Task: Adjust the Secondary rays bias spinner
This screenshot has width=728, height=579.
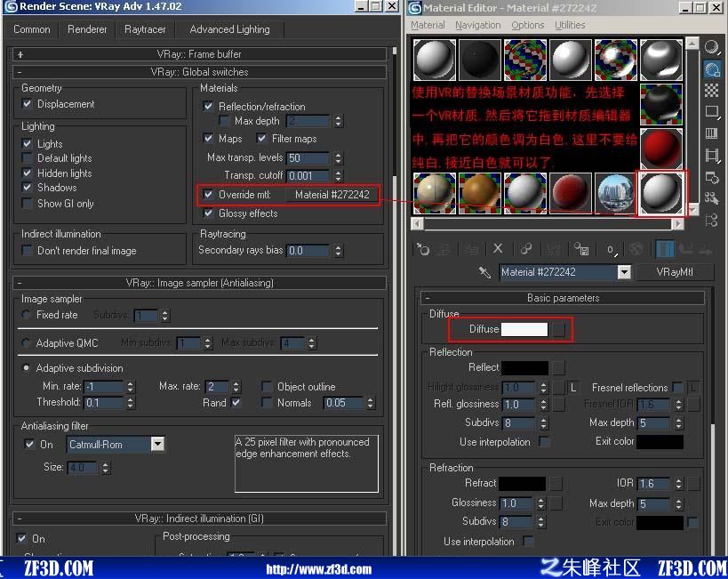Action: (338, 251)
